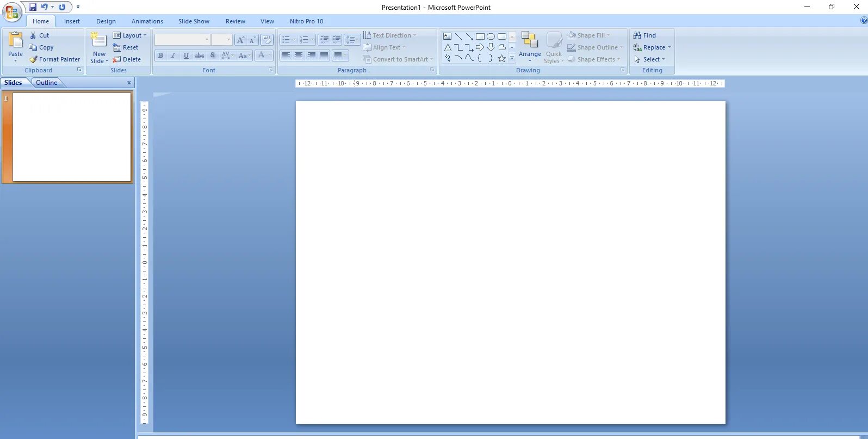Select the Line shape
Screen dimensions: 868x439
point(458,36)
